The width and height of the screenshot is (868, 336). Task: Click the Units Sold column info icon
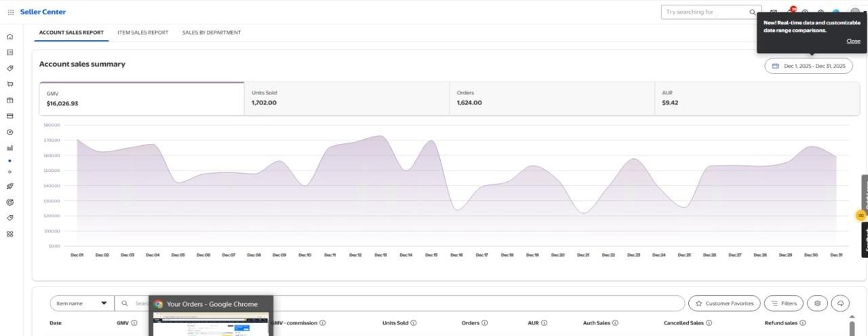(x=414, y=323)
